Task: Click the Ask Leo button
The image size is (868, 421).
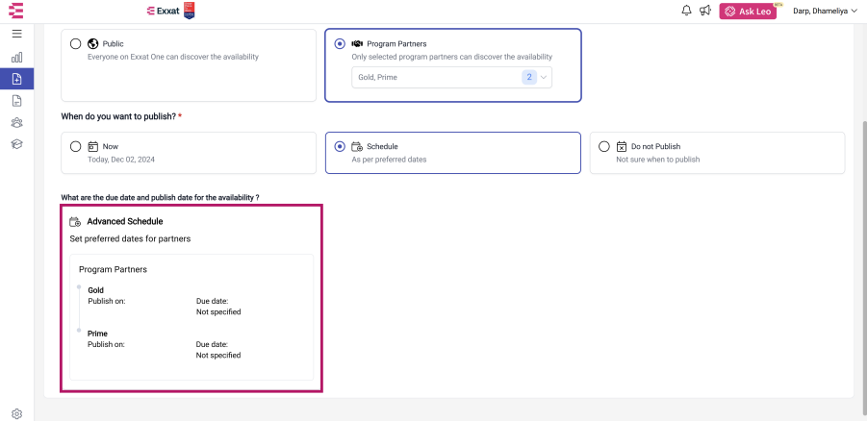Action: (x=748, y=12)
